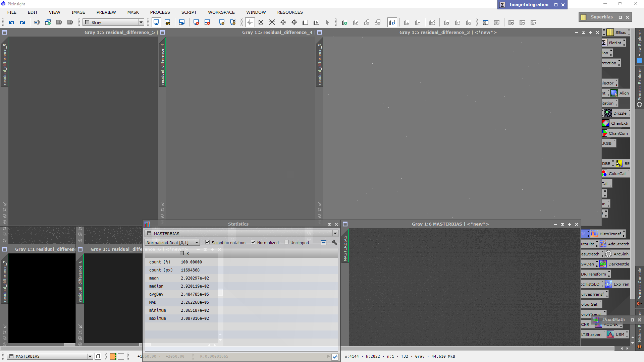
Task: Open the Process Console side tab
Action: (640, 287)
